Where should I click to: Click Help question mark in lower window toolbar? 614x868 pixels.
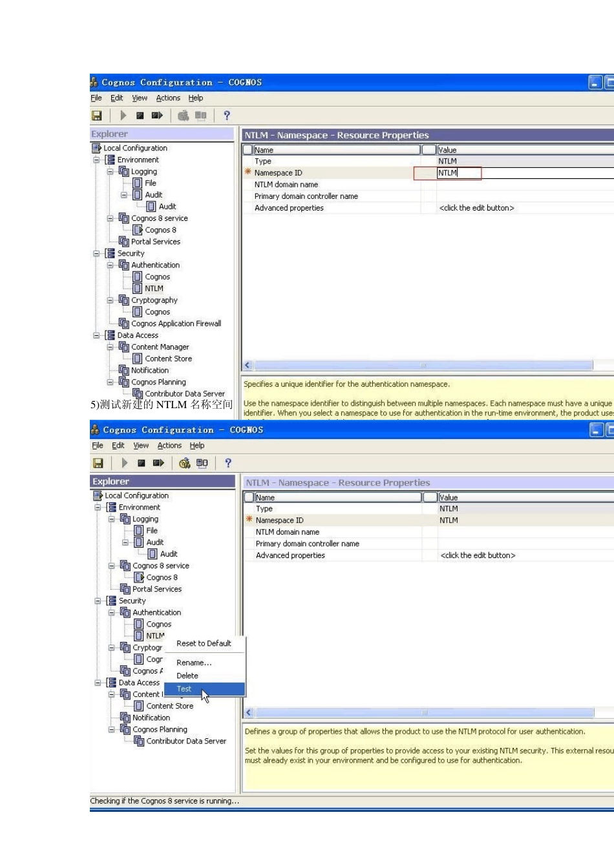pyautogui.click(x=228, y=463)
